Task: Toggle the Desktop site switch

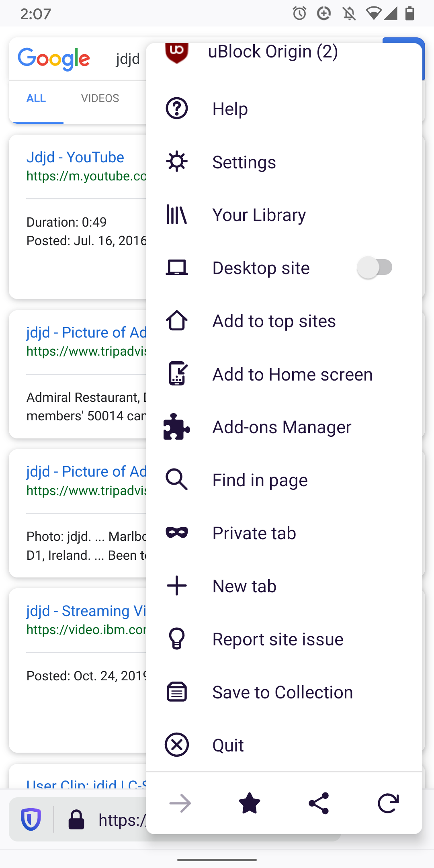Action: click(x=375, y=268)
